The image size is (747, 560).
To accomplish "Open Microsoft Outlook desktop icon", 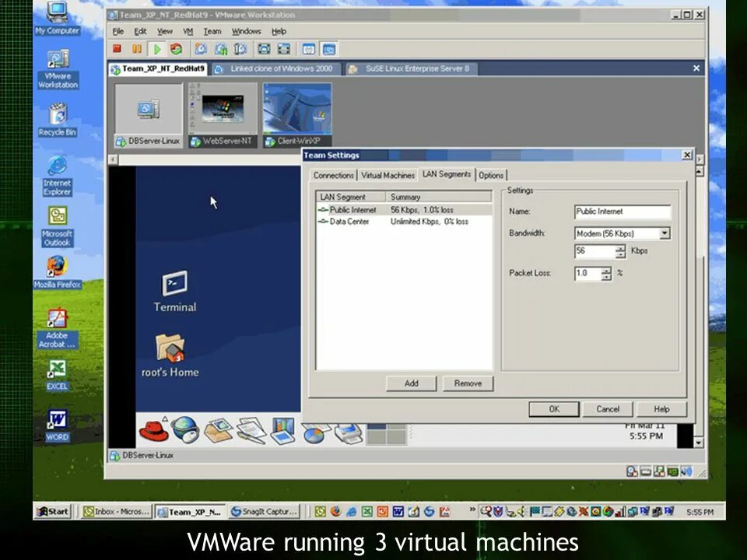I will click(57, 227).
